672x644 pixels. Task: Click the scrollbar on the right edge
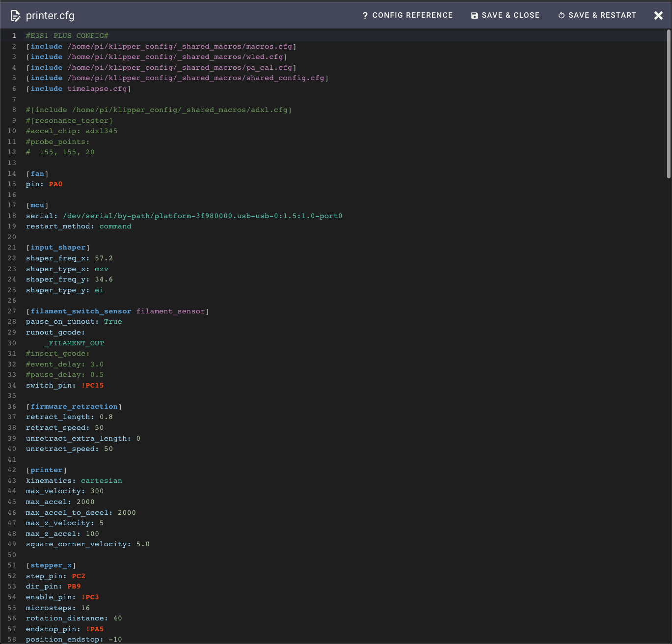668,98
